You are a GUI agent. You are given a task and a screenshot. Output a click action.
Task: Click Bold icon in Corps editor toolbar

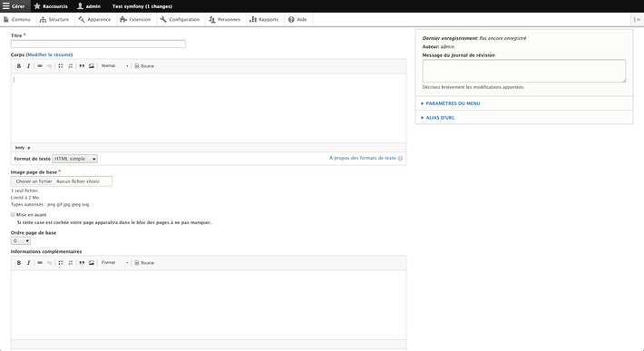[18, 65]
